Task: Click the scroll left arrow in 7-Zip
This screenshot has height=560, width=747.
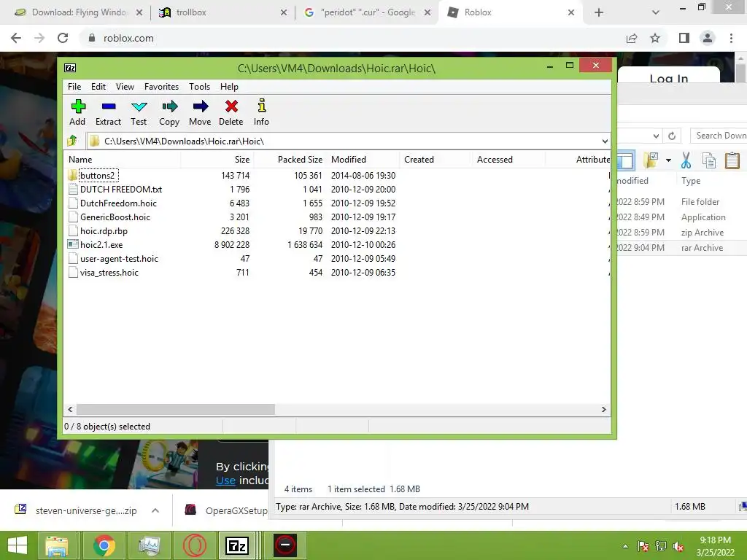Action: point(71,410)
